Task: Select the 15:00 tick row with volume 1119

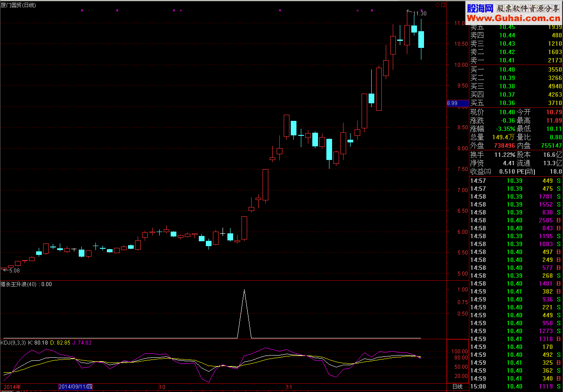Action: [x=516, y=386]
